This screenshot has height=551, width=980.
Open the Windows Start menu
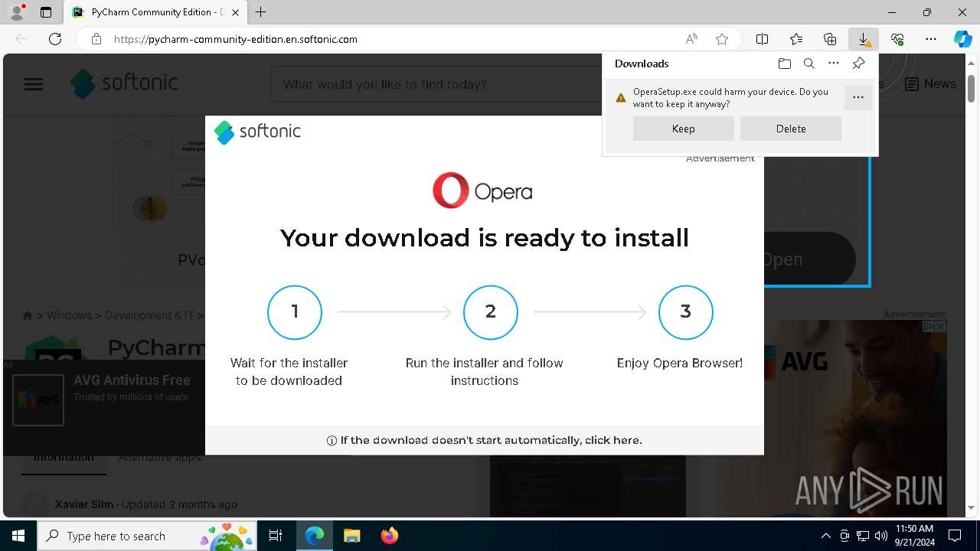(x=18, y=536)
